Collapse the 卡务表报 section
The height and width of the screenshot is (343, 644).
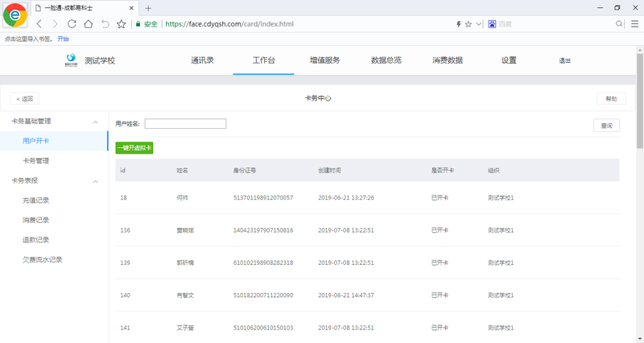tap(96, 181)
